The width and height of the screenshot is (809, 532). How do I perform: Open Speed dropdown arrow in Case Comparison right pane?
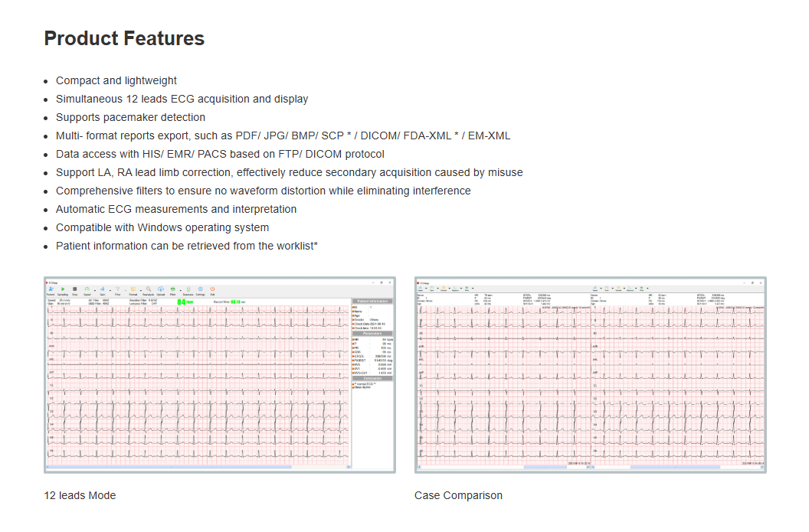click(x=601, y=288)
